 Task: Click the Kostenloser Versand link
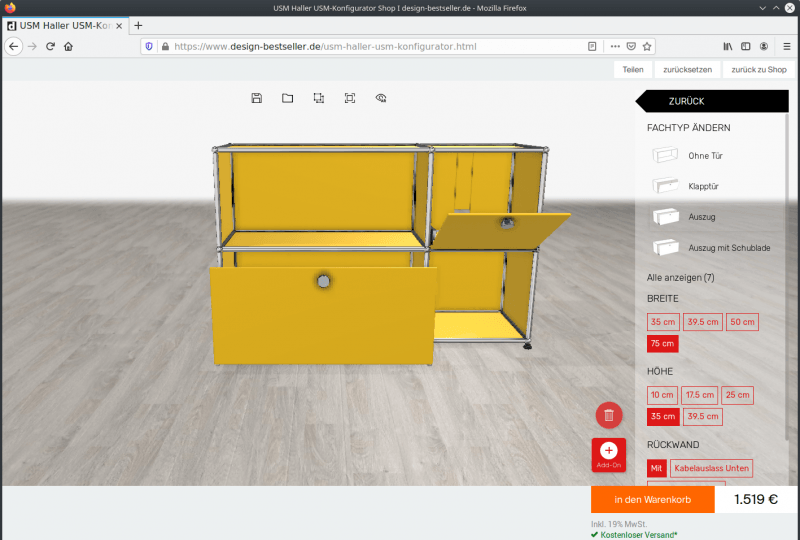pyautogui.click(x=638, y=535)
